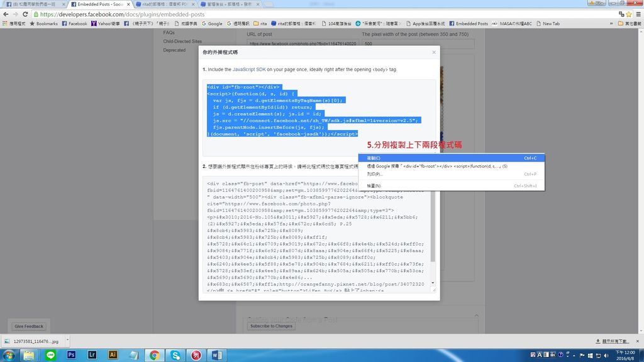Click the system clock in the taskbar

tap(625, 356)
